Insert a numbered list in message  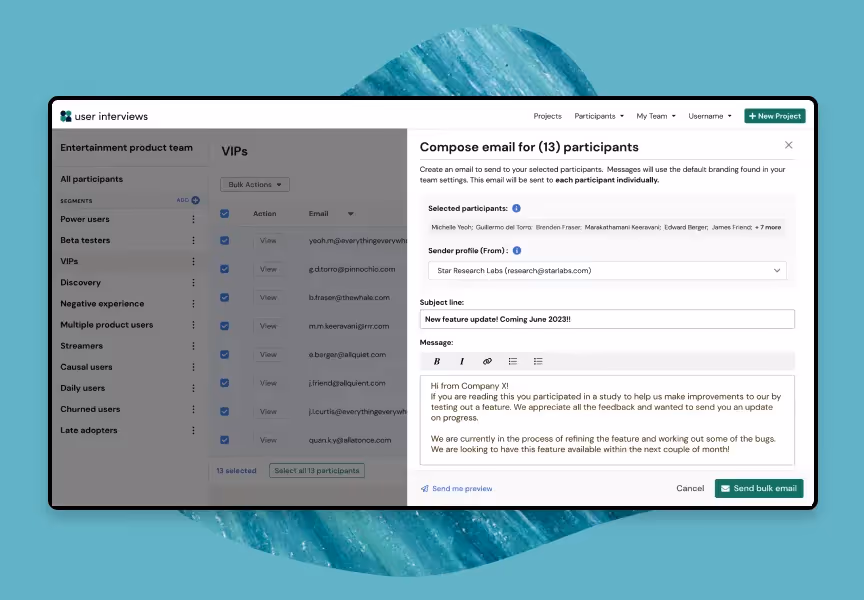pos(538,361)
